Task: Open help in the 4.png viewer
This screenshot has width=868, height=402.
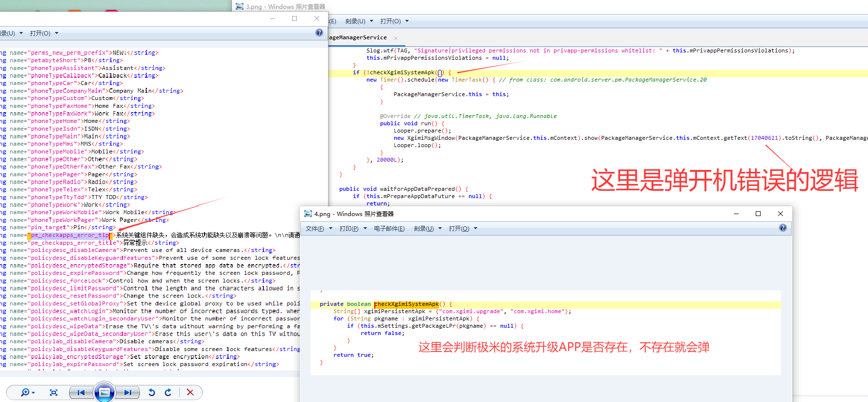Action: click(782, 228)
